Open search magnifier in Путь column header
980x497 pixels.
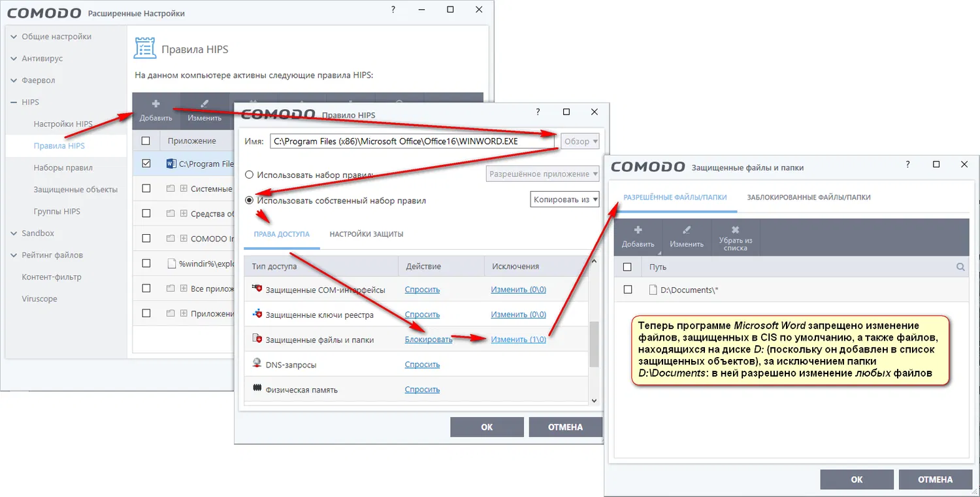click(960, 267)
